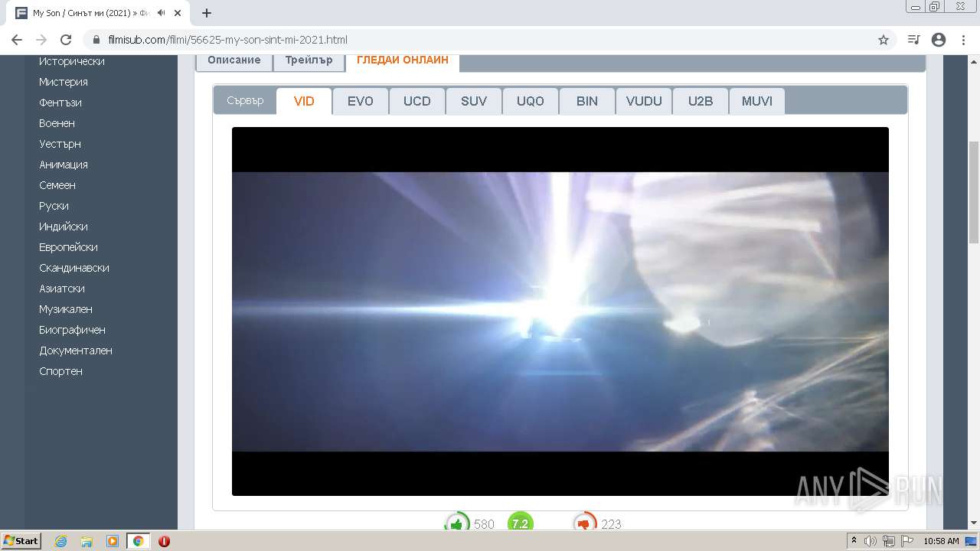Click the taskbar clock 10:58 AM
980x551 pixels.
click(941, 541)
